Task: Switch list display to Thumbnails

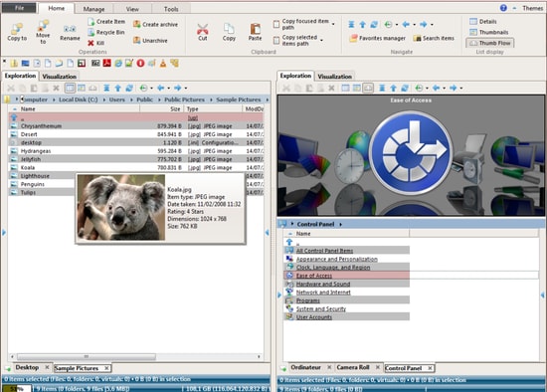Action: pyautogui.click(x=488, y=32)
